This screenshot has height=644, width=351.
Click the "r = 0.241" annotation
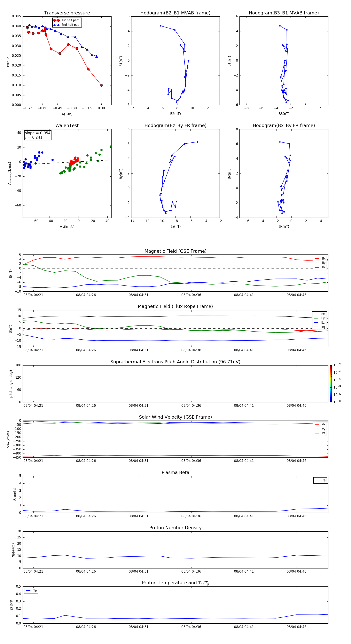(x=34, y=137)
